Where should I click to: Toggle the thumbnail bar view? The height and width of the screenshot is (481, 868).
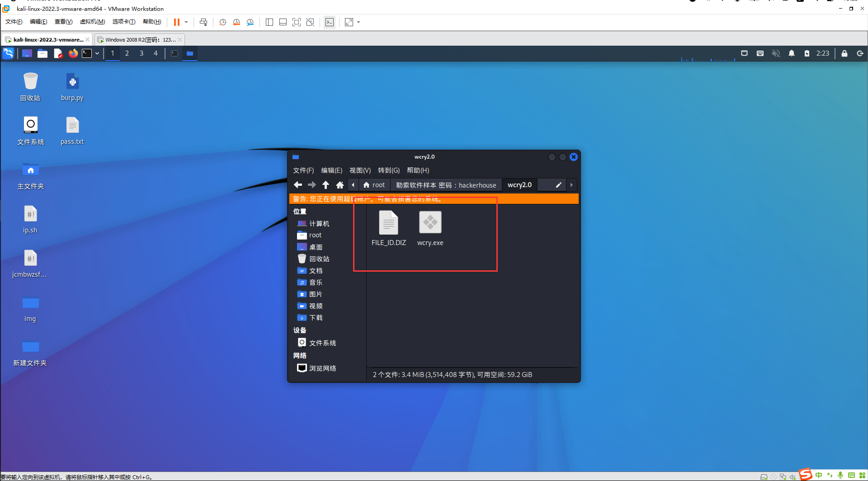tap(283, 22)
